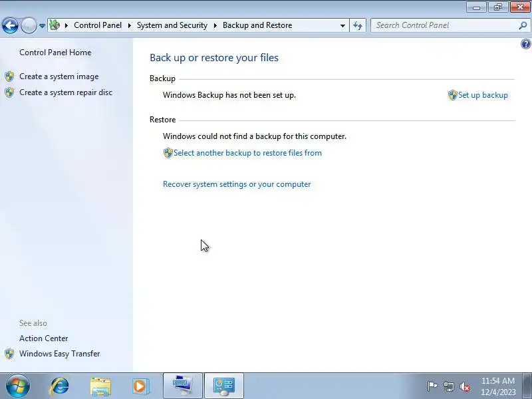
Task: Open Action Center flag in system tray
Action: click(432, 386)
